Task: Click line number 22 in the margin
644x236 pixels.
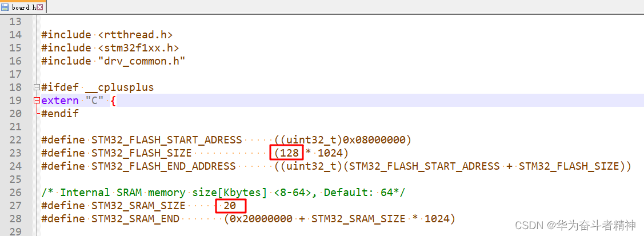Action: tap(15, 140)
